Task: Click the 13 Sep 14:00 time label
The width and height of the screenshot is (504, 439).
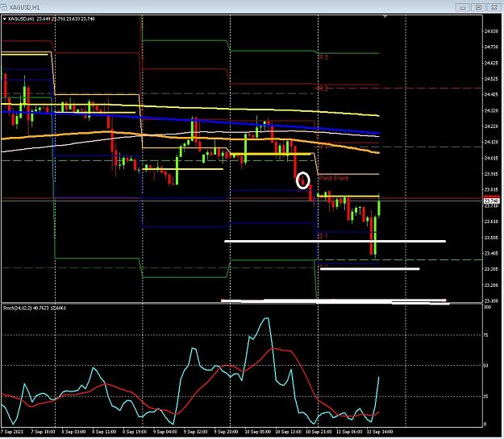Action: [x=380, y=432]
